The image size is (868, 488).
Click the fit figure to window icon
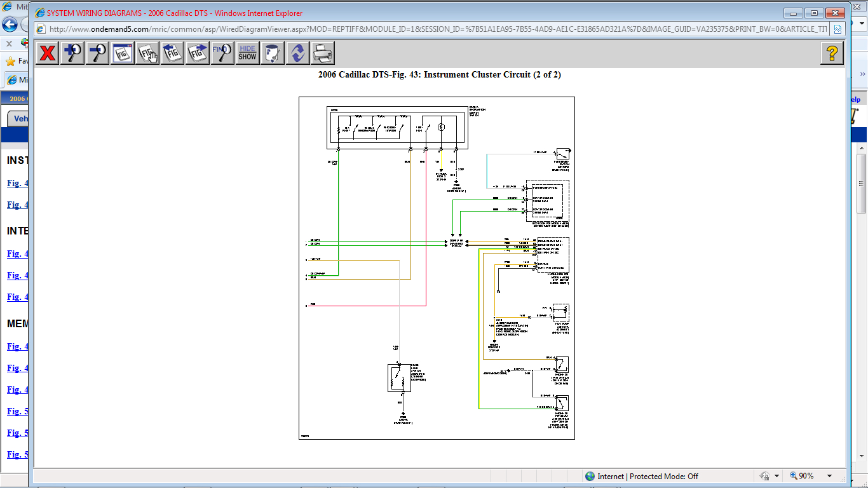(123, 53)
